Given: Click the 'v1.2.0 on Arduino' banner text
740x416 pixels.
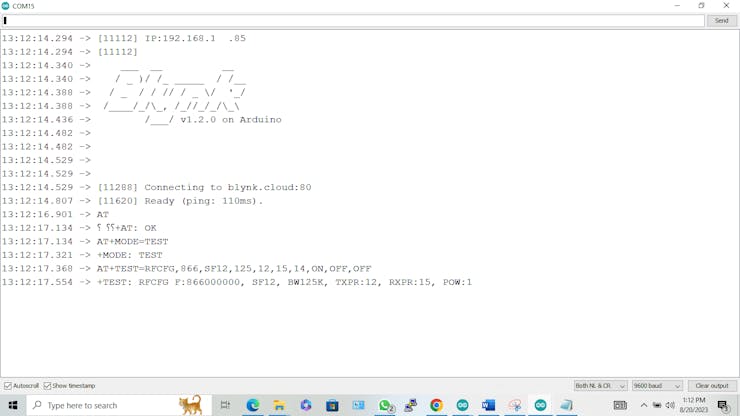Looking at the screenshot, I should tap(231, 119).
